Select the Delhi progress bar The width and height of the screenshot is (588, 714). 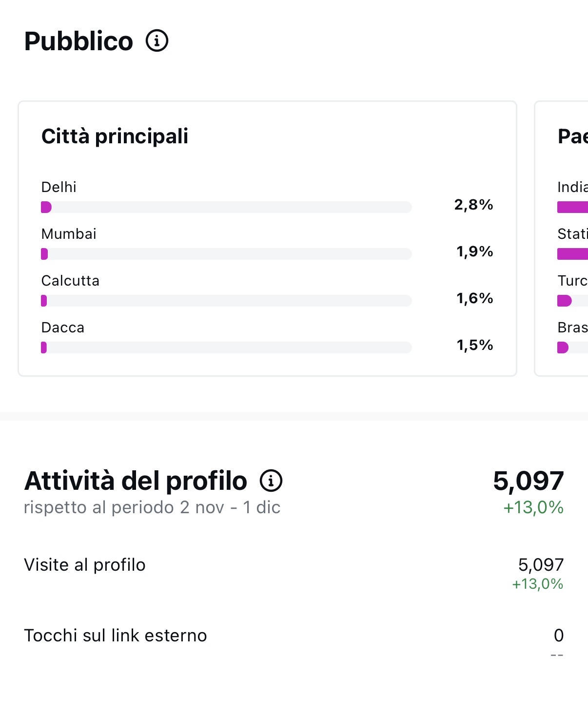[226, 207]
